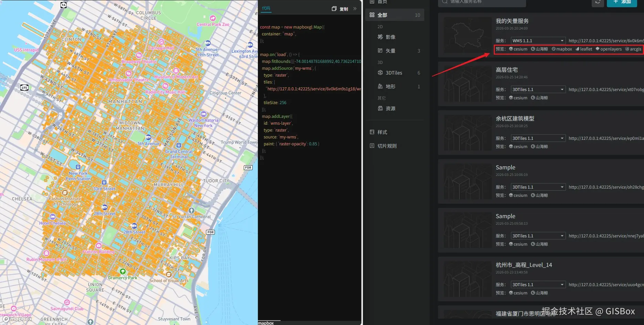Click the 高层住宅 building thumbnail
This screenshot has width=644, height=325.
coord(468,84)
